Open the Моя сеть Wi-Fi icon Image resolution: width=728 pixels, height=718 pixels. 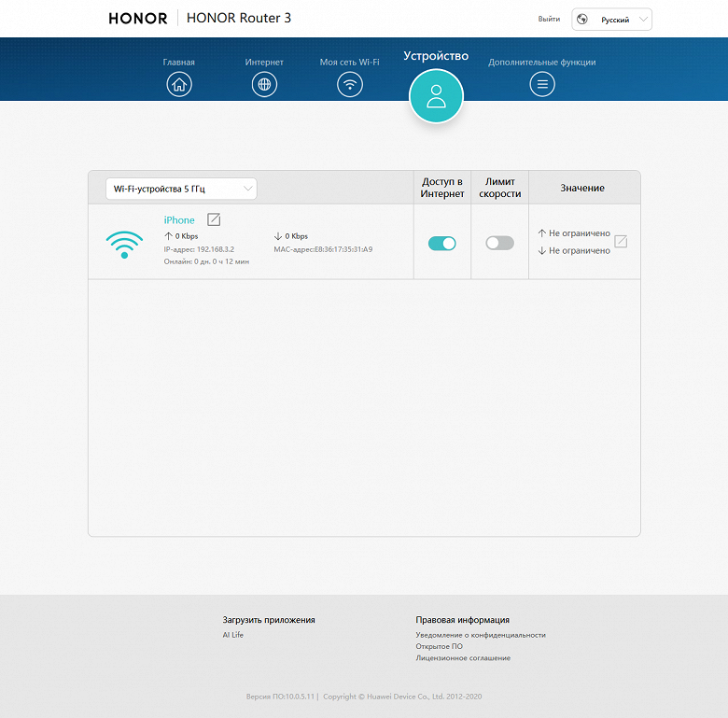[x=350, y=85]
